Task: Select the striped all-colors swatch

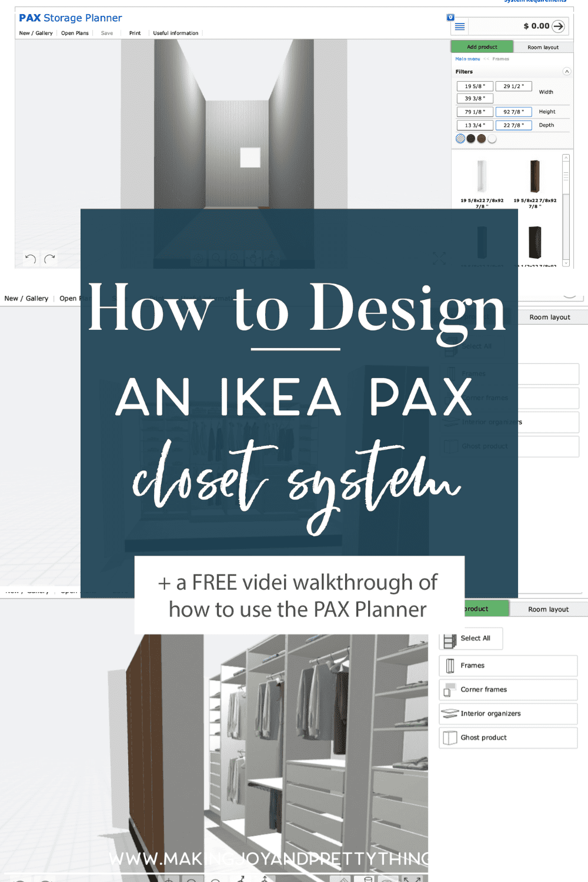Action: [x=460, y=139]
